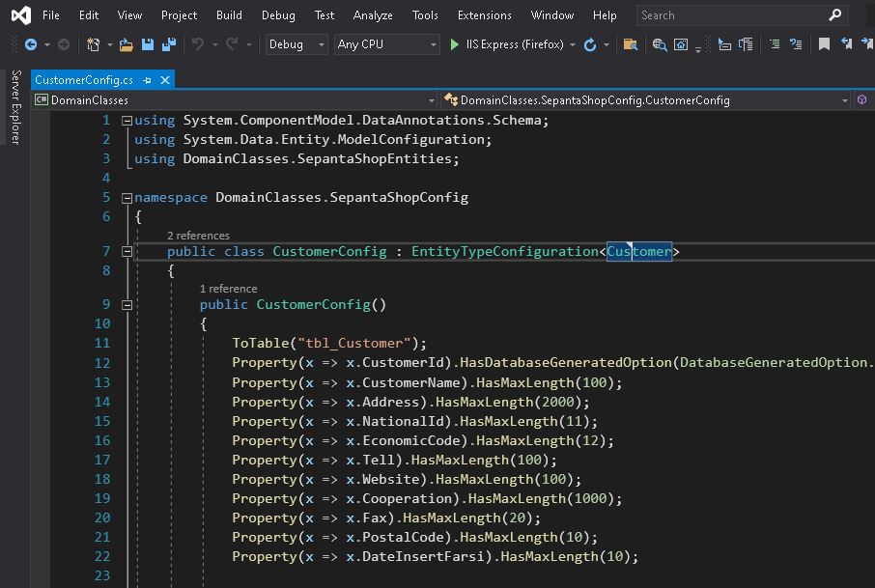Image resolution: width=875 pixels, height=588 pixels.
Task: Collapse the namespace outline region
Action: 127,197
